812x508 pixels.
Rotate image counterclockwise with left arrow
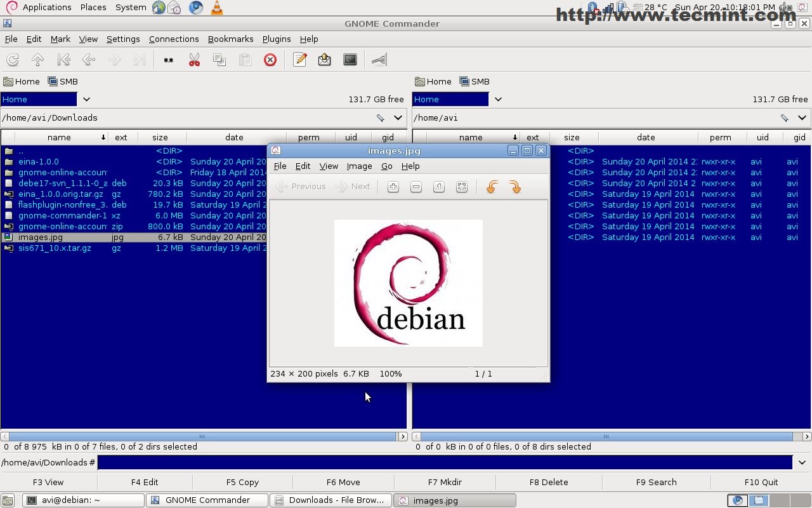(x=492, y=187)
